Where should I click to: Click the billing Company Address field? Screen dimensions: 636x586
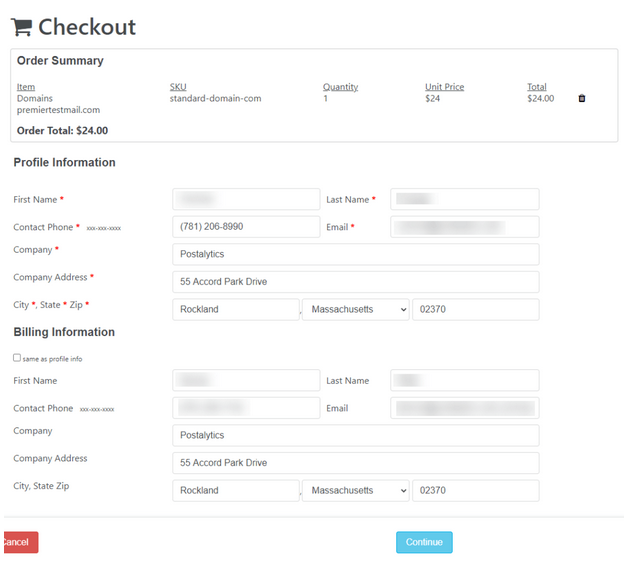[356, 463]
